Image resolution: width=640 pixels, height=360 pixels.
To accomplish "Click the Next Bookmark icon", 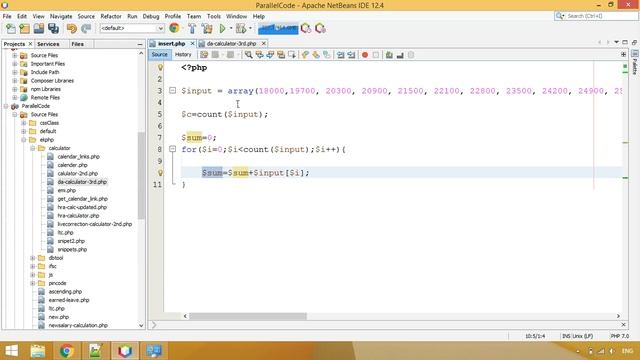I will (x=316, y=55).
